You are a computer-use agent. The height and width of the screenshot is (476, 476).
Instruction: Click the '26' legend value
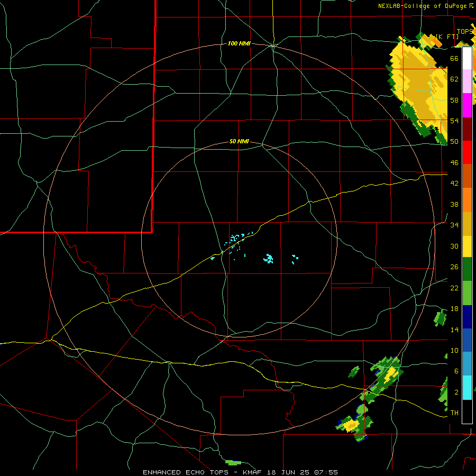click(x=454, y=267)
